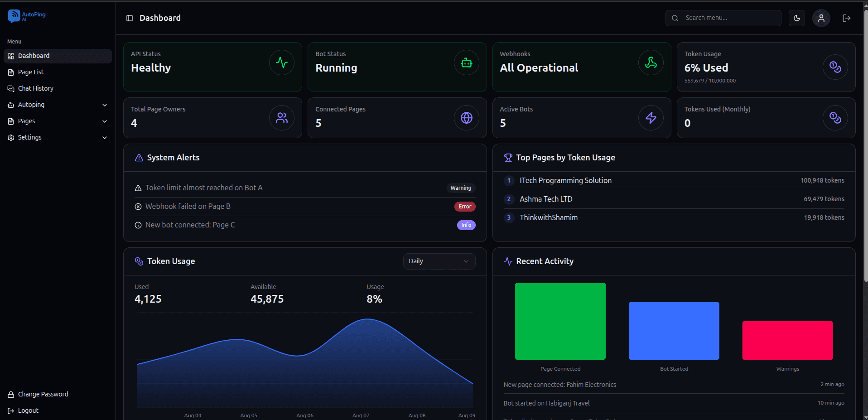Focus the Search menu input field
The width and height of the screenshot is (868, 420).
point(723,18)
